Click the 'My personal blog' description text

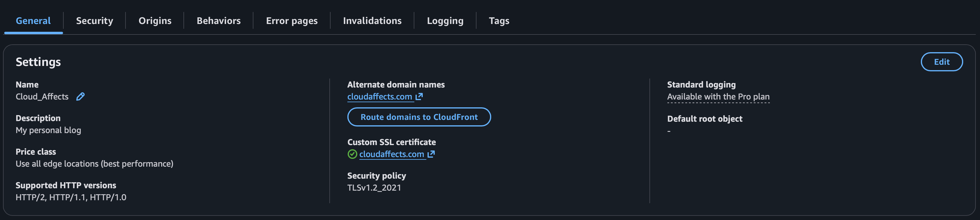click(x=48, y=130)
